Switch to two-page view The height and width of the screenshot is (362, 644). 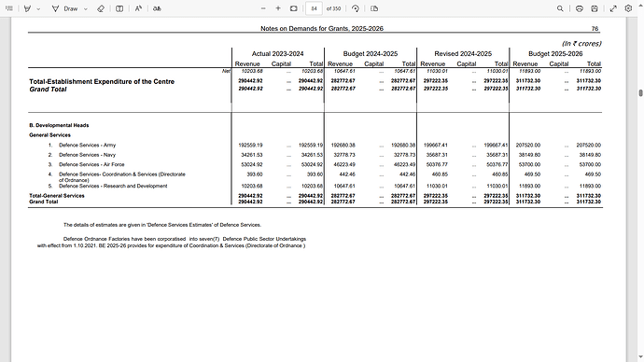(374, 8)
